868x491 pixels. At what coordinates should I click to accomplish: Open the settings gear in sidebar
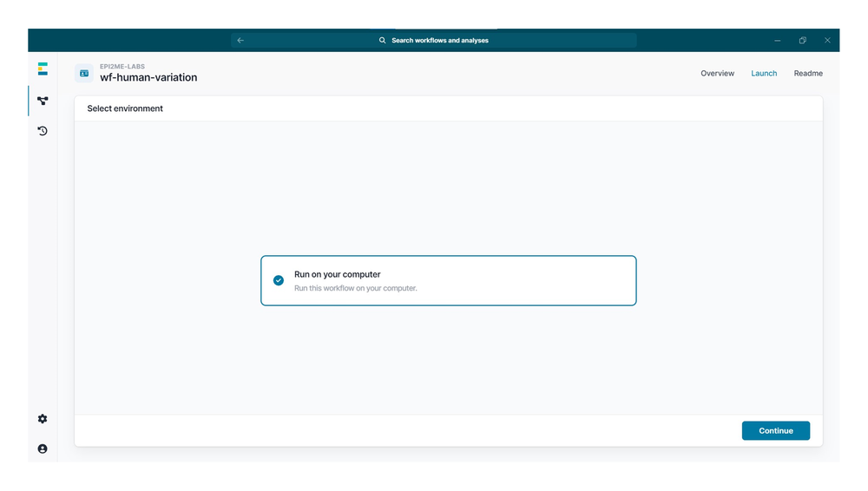point(43,419)
